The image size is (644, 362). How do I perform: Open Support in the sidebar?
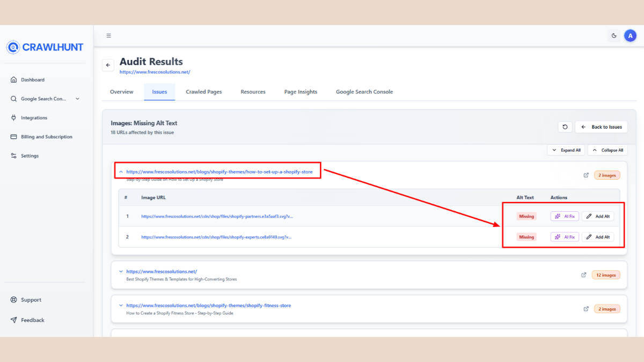tap(31, 300)
